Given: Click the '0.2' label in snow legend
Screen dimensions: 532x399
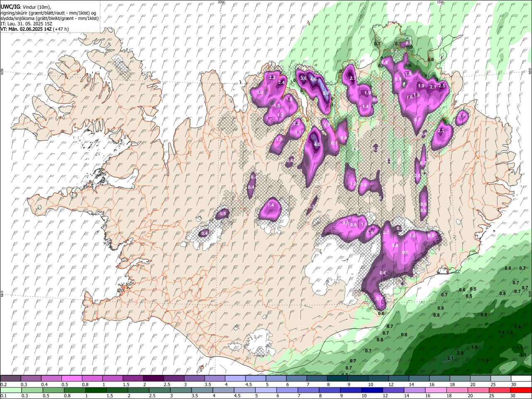Looking at the screenshot, I should 4,384.
